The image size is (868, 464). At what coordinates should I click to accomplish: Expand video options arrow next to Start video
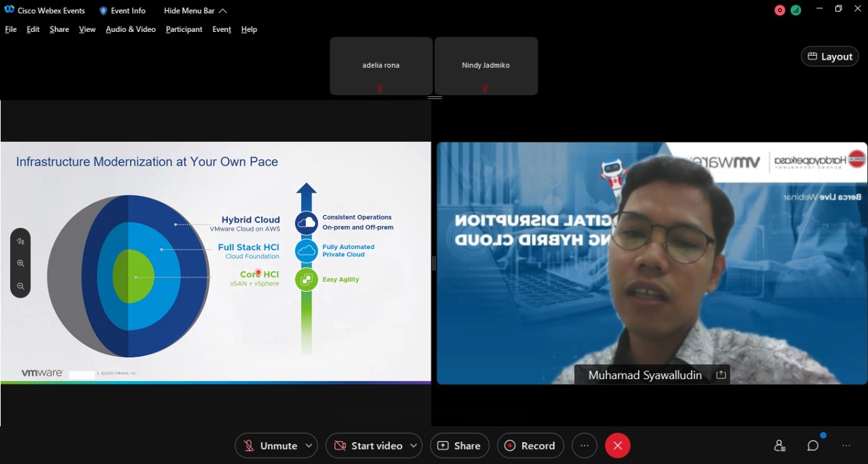[x=414, y=446]
